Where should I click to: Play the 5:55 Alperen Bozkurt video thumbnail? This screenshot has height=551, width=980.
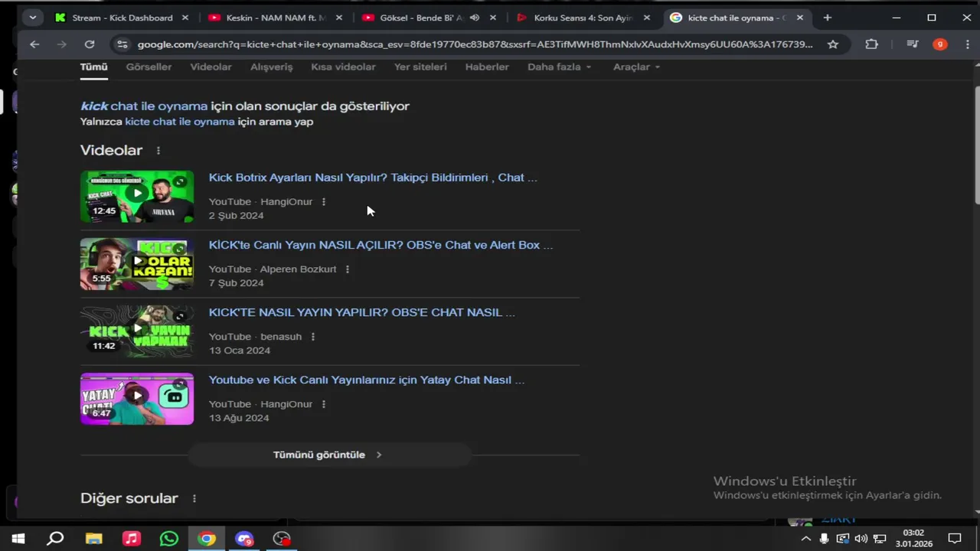(137, 264)
